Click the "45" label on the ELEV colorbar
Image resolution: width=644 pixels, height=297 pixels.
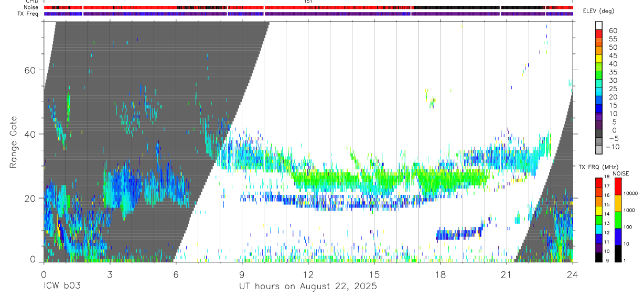(613, 56)
